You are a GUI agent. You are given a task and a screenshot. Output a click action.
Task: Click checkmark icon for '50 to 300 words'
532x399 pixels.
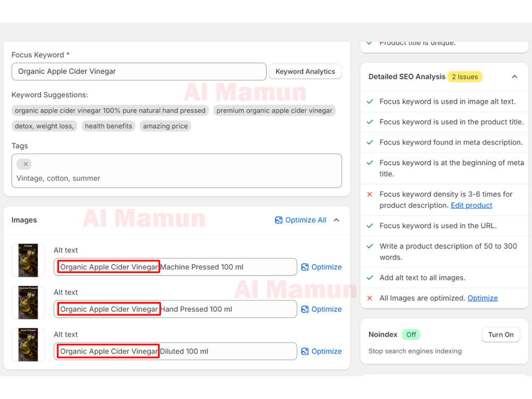[x=370, y=246]
